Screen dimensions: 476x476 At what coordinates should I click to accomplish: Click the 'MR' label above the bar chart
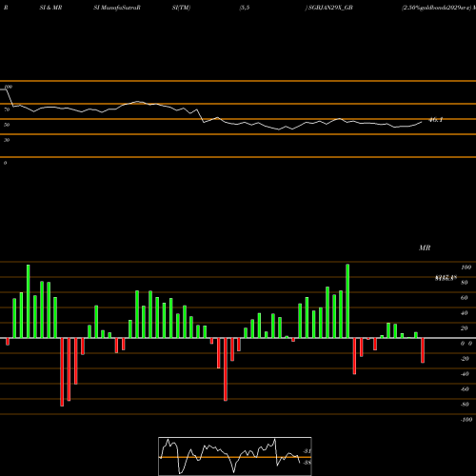(x=425, y=248)
